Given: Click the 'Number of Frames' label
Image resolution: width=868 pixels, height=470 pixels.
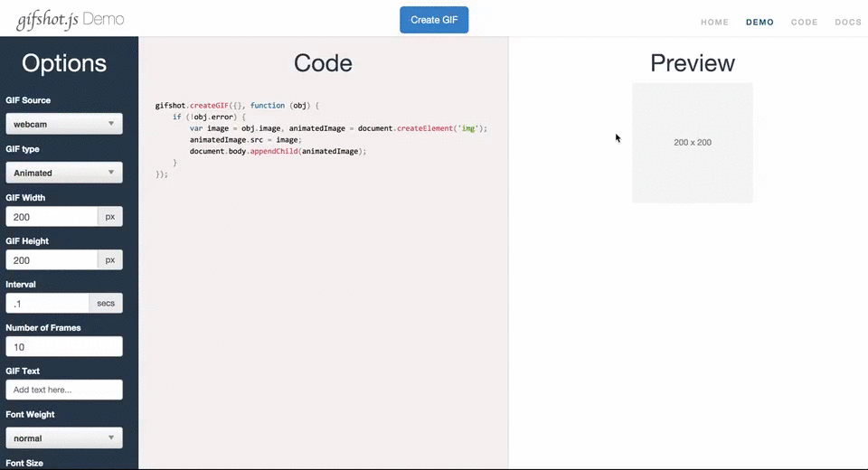Looking at the screenshot, I should 43,328.
